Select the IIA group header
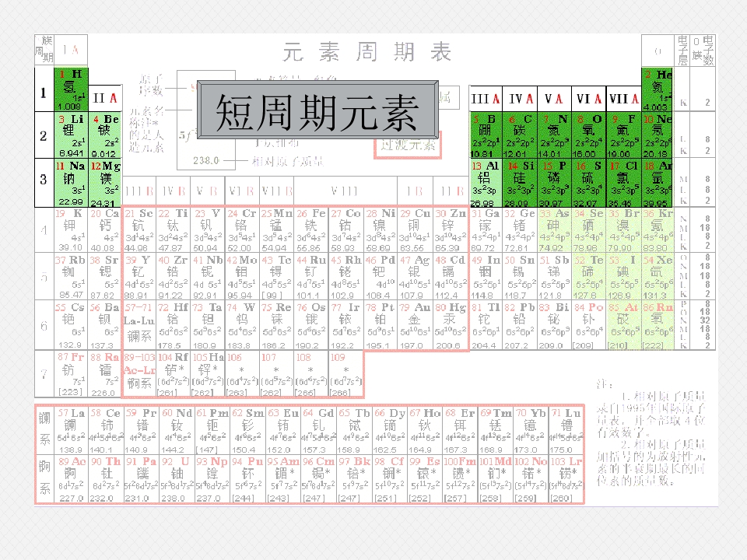Image resolution: width=747 pixels, height=560 pixels. tap(105, 99)
